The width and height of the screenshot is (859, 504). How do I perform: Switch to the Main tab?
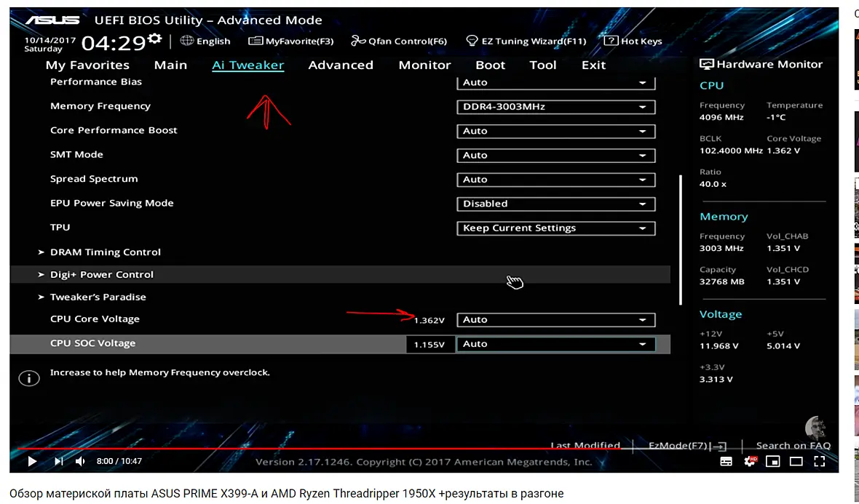(x=170, y=65)
